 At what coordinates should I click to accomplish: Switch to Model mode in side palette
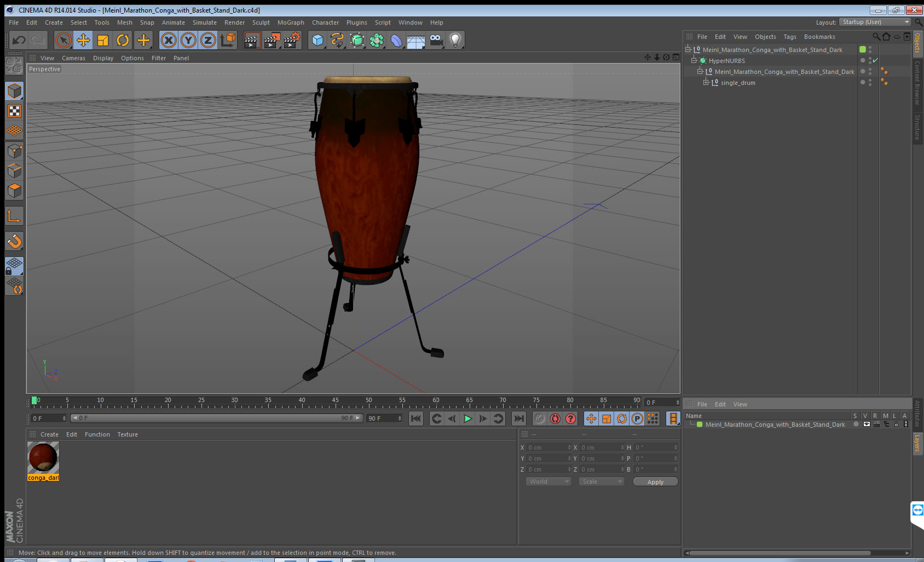tap(14, 91)
